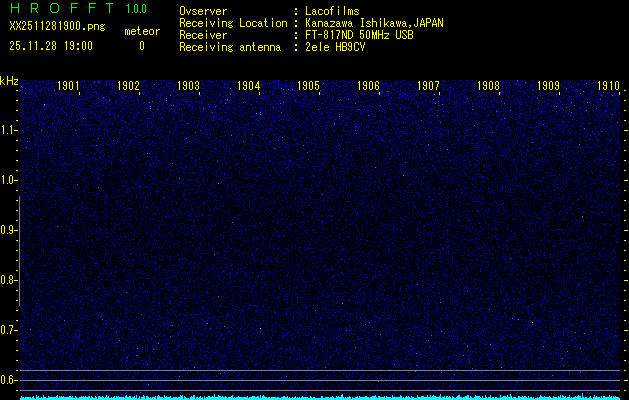
Task: Click the 1907 time marker
Action: (428, 87)
